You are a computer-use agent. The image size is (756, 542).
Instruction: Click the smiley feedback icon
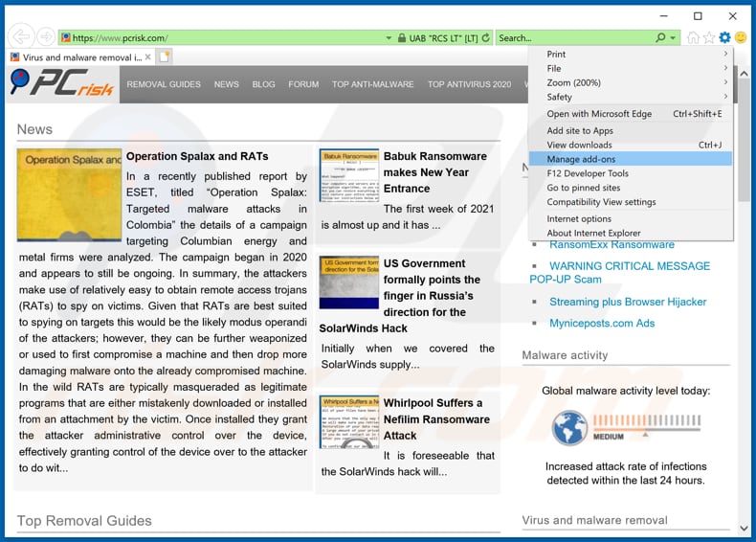740,37
